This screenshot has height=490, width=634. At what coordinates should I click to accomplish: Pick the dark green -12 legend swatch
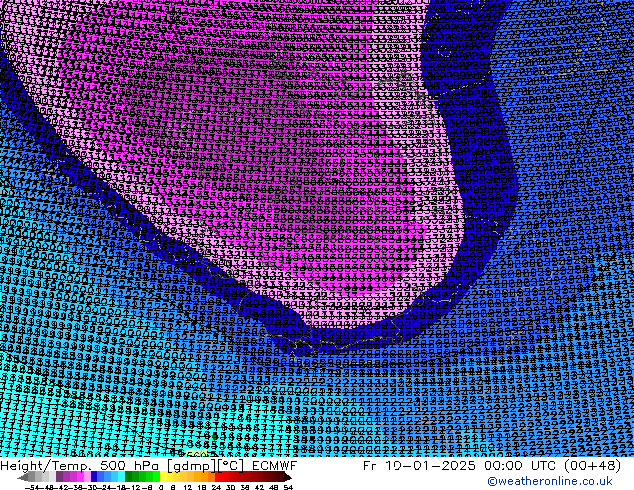click(128, 476)
